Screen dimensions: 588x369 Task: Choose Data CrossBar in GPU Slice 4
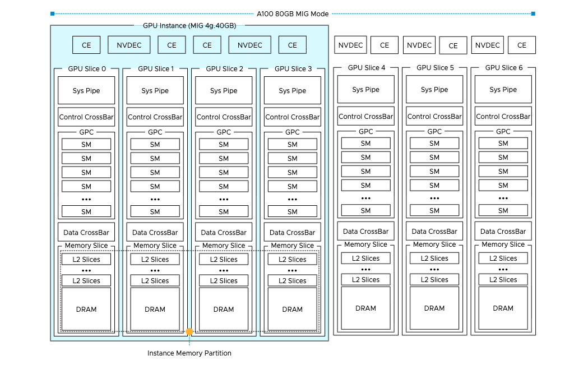click(365, 231)
